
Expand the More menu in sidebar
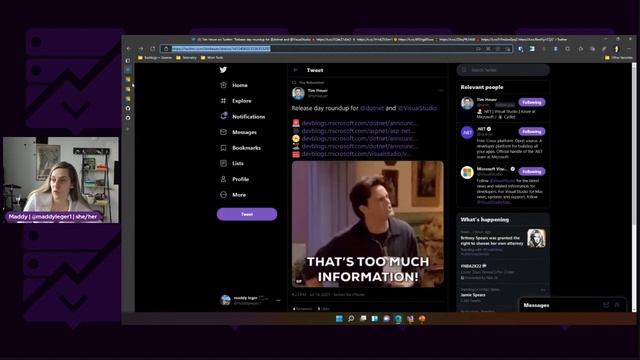233,195
